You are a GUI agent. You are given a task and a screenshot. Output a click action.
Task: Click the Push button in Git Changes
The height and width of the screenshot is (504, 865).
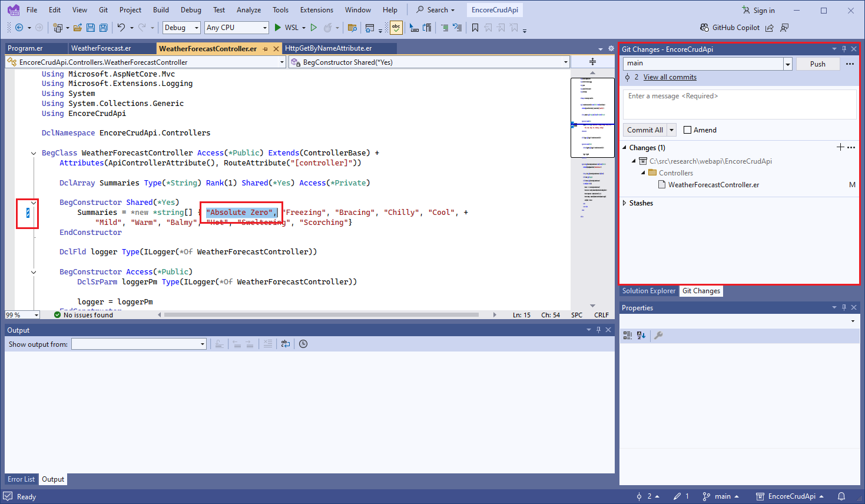(817, 64)
